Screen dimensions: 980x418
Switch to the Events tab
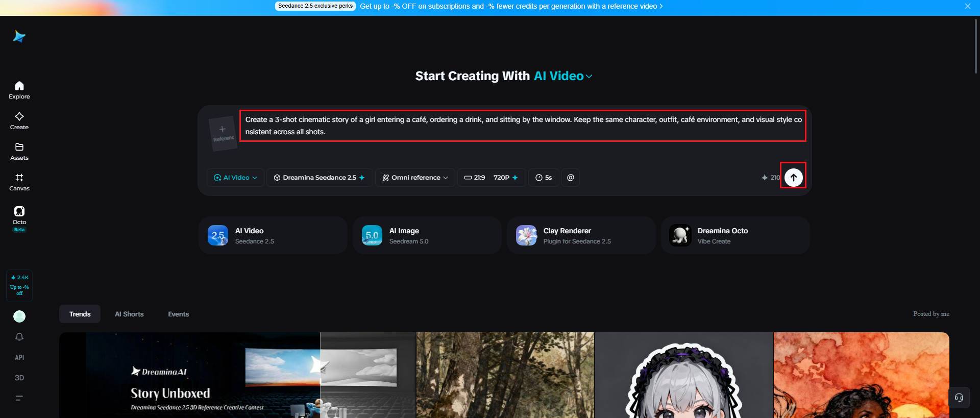click(x=178, y=314)
